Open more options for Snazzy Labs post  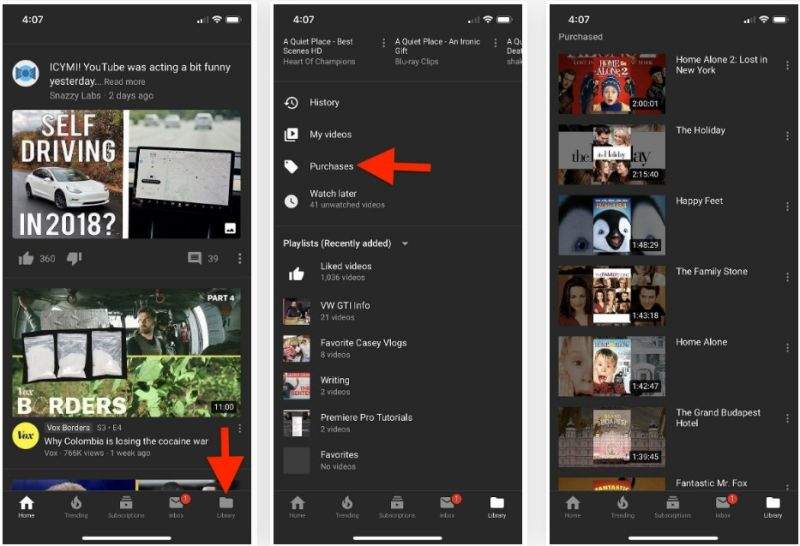click(239, 259)
